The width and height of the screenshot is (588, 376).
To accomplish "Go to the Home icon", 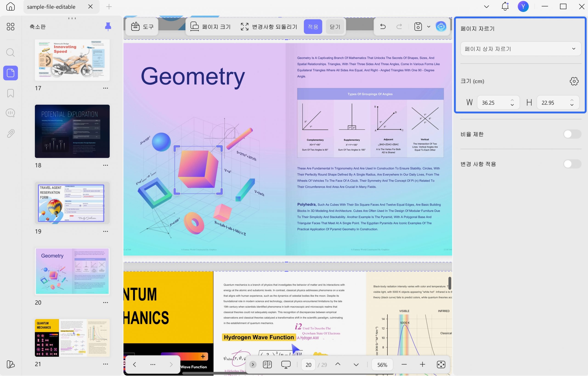I will 11,7.
